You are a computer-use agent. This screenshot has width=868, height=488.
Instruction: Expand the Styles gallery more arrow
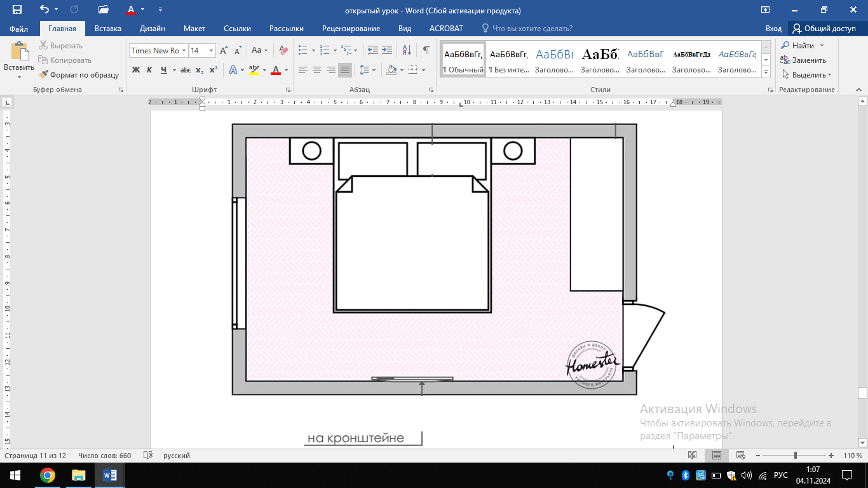766,71
